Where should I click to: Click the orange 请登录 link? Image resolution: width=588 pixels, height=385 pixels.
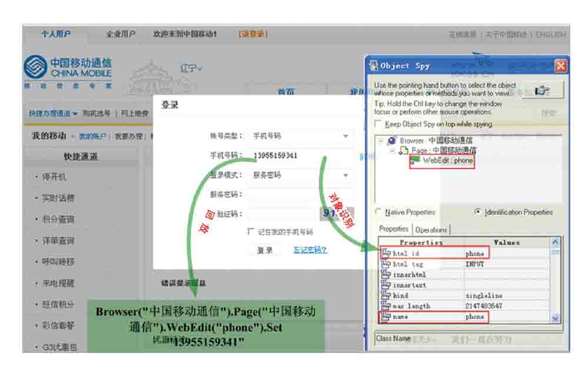click(x=253, y=34)
